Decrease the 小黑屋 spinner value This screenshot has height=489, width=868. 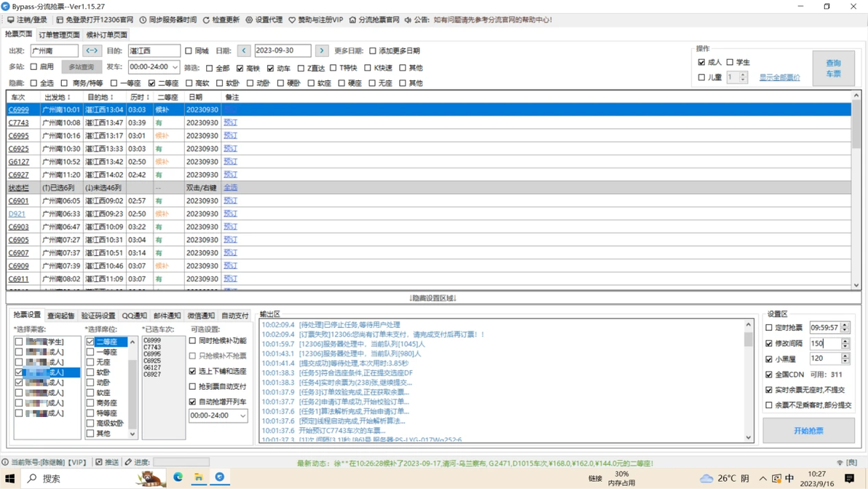coord(845,361)
